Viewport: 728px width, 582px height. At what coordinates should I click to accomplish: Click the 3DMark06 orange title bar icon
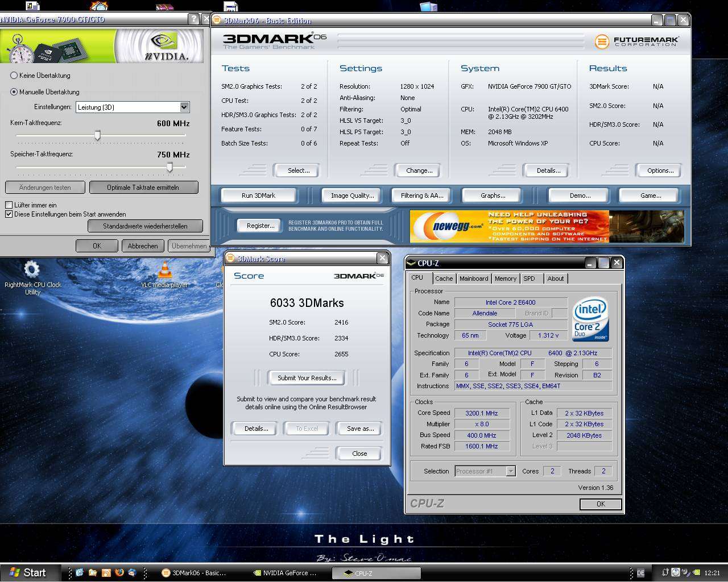coord(217,20)
